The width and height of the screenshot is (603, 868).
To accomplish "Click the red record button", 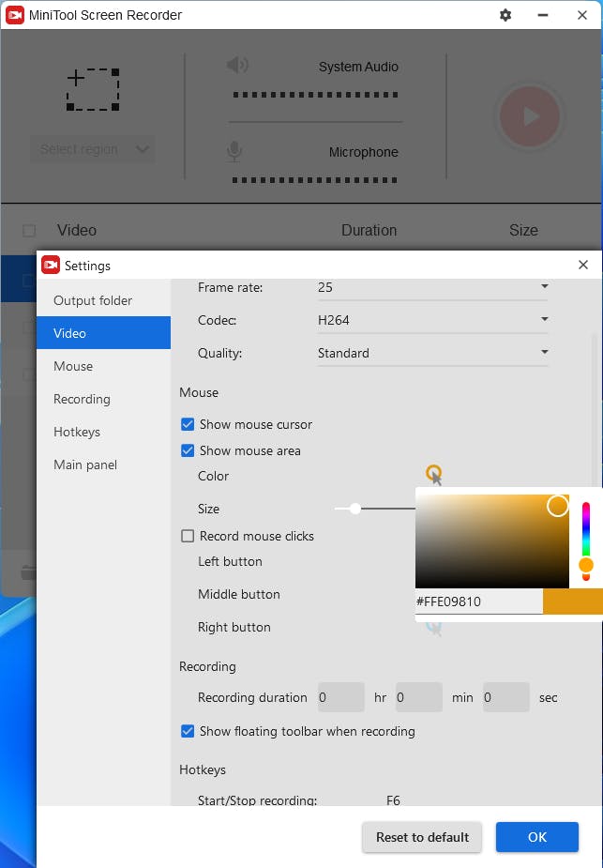I will coord(530,116).
